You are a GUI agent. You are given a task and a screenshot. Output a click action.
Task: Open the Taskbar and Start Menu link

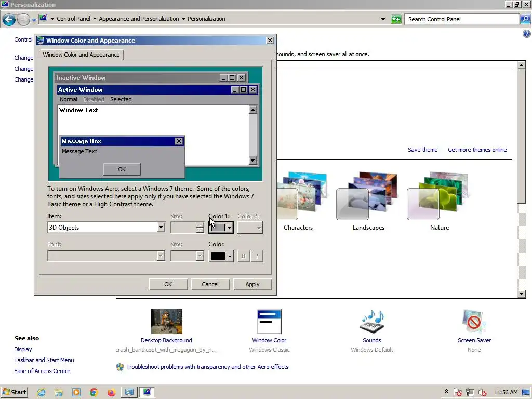coord(44,360)
